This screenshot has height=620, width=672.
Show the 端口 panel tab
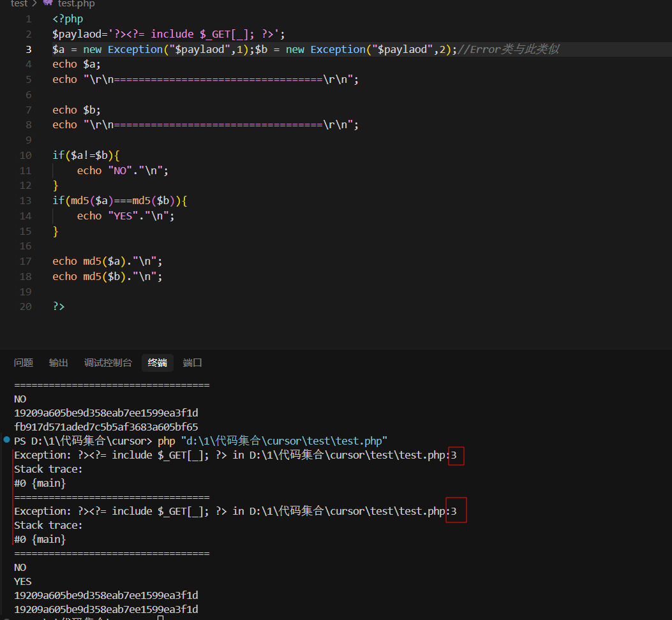click(193, 363)
